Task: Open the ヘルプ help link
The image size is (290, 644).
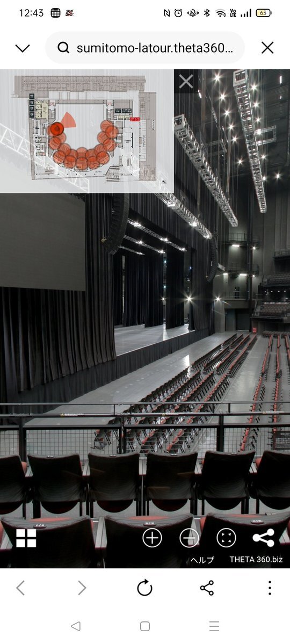Action: click(202, 560)
